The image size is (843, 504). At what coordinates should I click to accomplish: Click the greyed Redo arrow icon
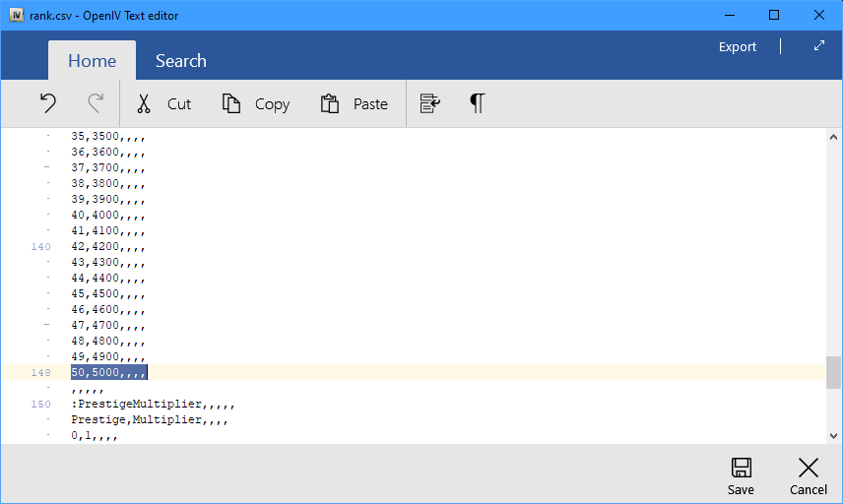coord(96,103)
